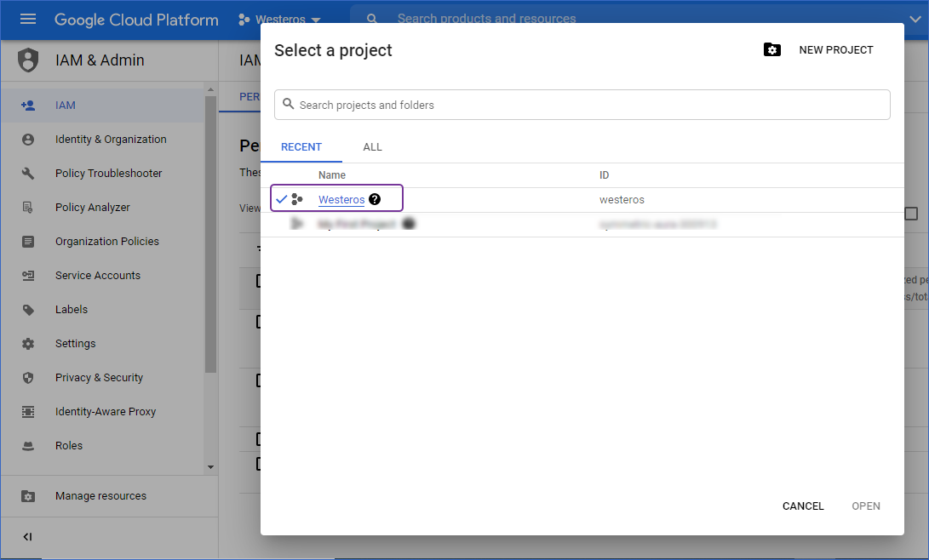The width and height of the screenshot is (929, 560).
Task: Click the magnifier icon in project search
Action: pos(288,104)
